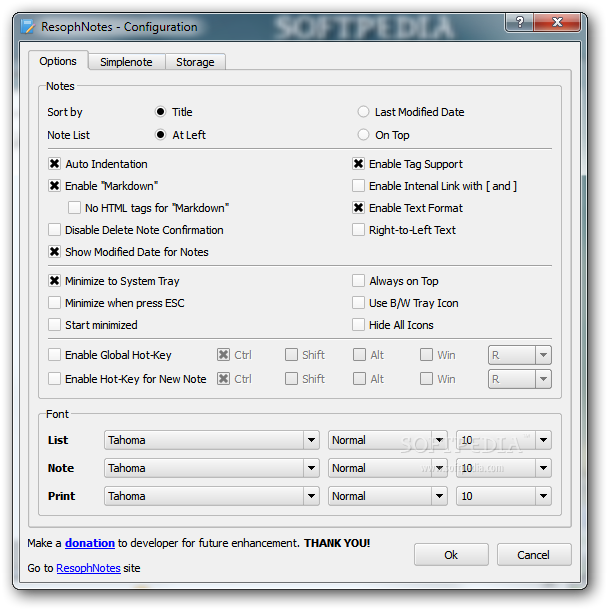This screenshot has height=610, width=608.
Task: Check Disable Delete Note Confirmation
Action: coord(54,230)
